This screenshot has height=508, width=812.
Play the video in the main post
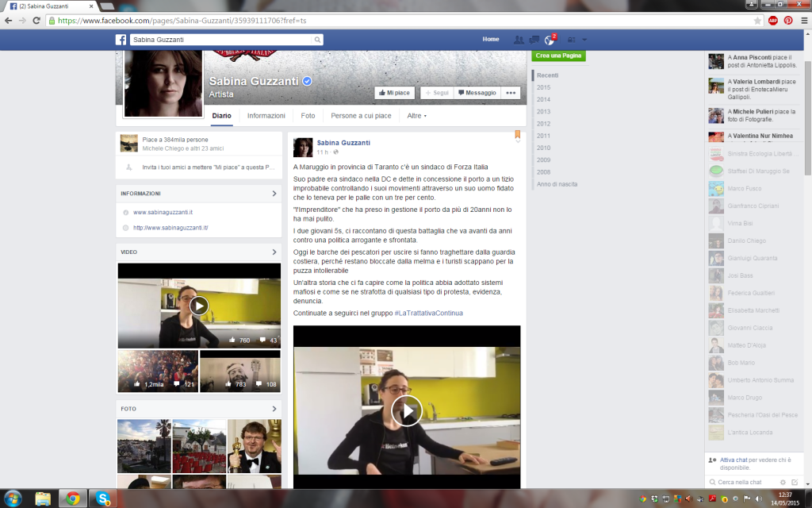407,410
